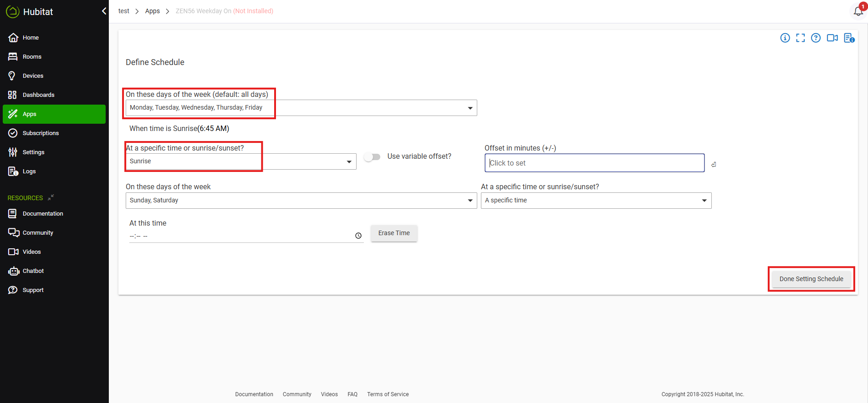The image size is (868, 403).
Task: Open Devices in the sidebar
Action: tap(33, 76)
